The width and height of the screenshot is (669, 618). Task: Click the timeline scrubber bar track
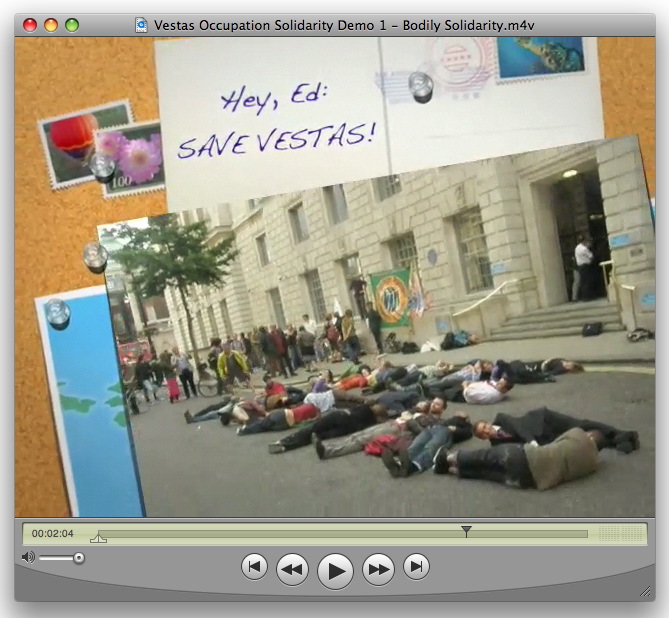343,534
